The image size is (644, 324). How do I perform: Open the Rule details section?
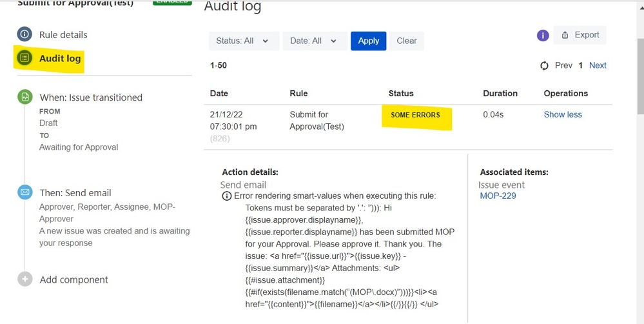(x=63, y=35)
